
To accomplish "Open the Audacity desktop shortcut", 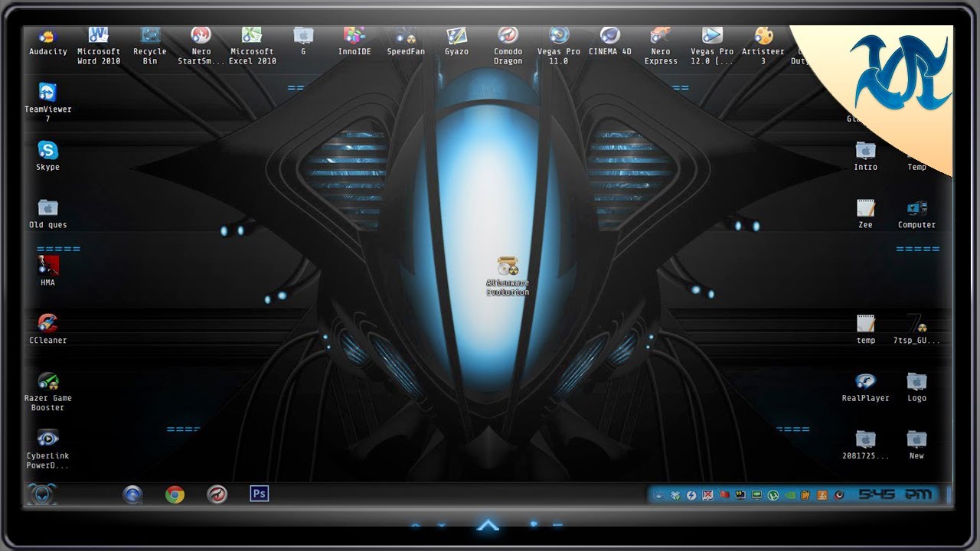I will coord(47,42).
